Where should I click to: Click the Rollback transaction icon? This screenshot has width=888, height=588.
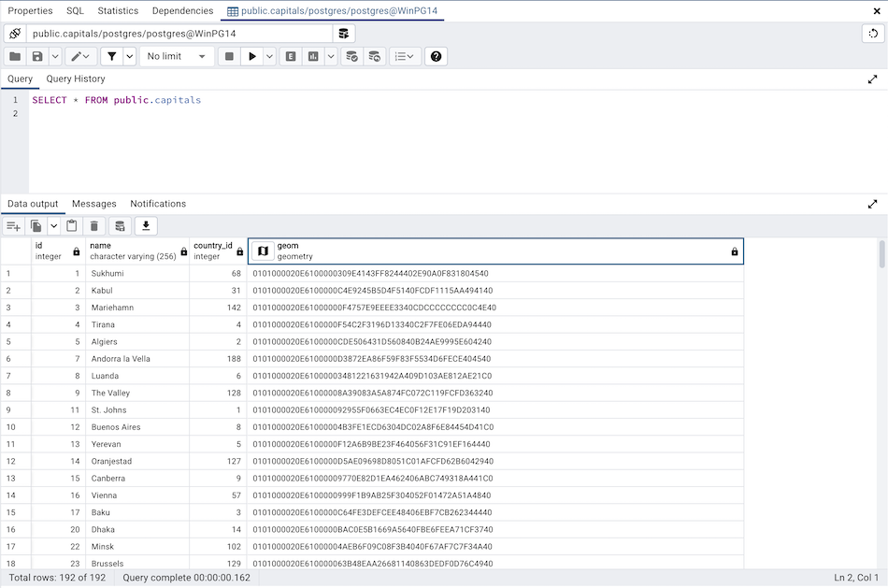point(374,56)
